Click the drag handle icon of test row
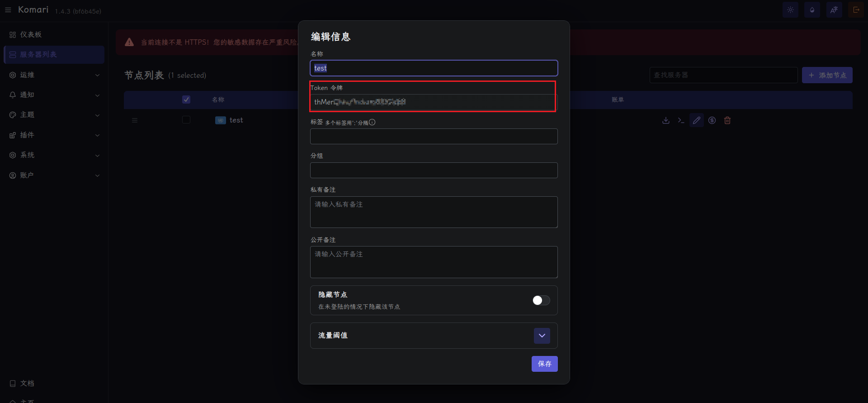The width and height of the screenshot is (868, 403). (x=135, y=120)
